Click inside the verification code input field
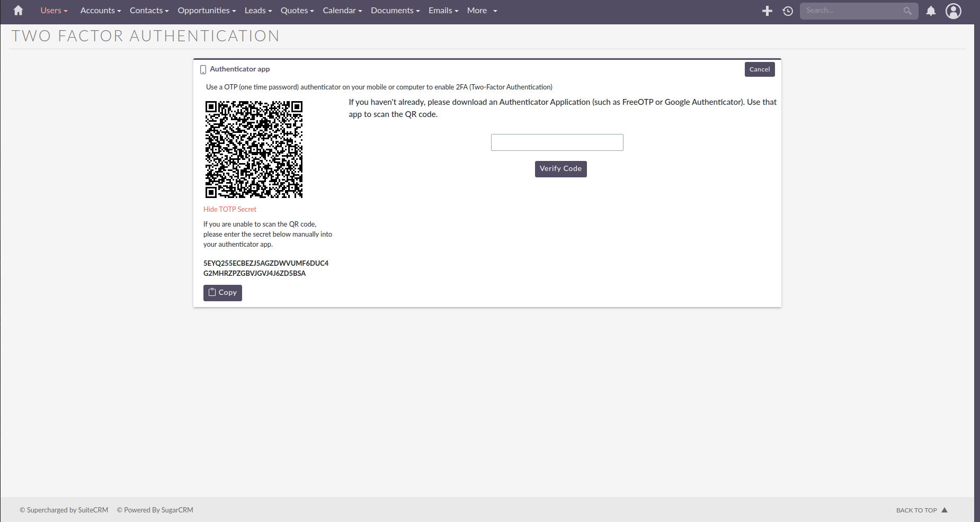This screenshot has height=522, width=980. click(x=557, y=142)
